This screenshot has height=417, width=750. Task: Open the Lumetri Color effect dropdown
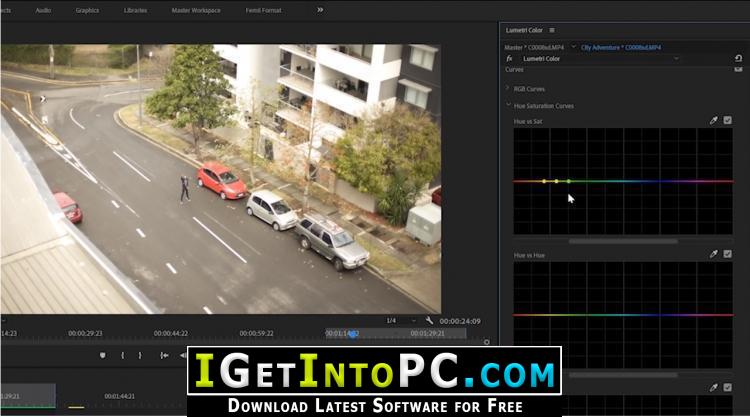tap(600, 58)
